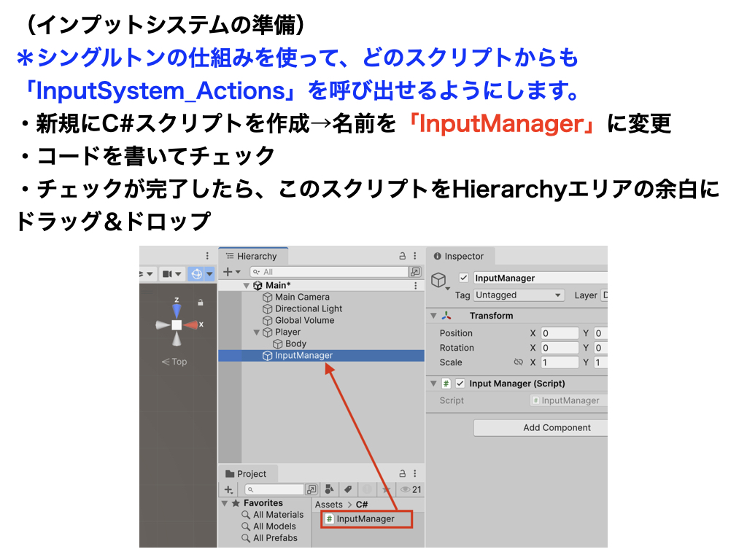Click the orientation gizmo center cube

pos(177,324)
